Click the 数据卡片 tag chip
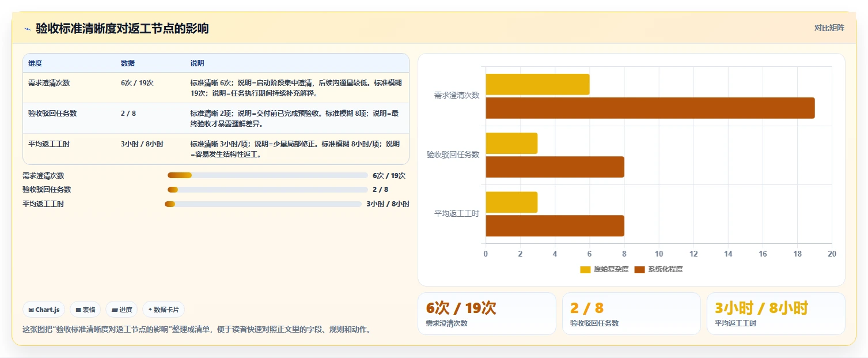 [164, 310]
